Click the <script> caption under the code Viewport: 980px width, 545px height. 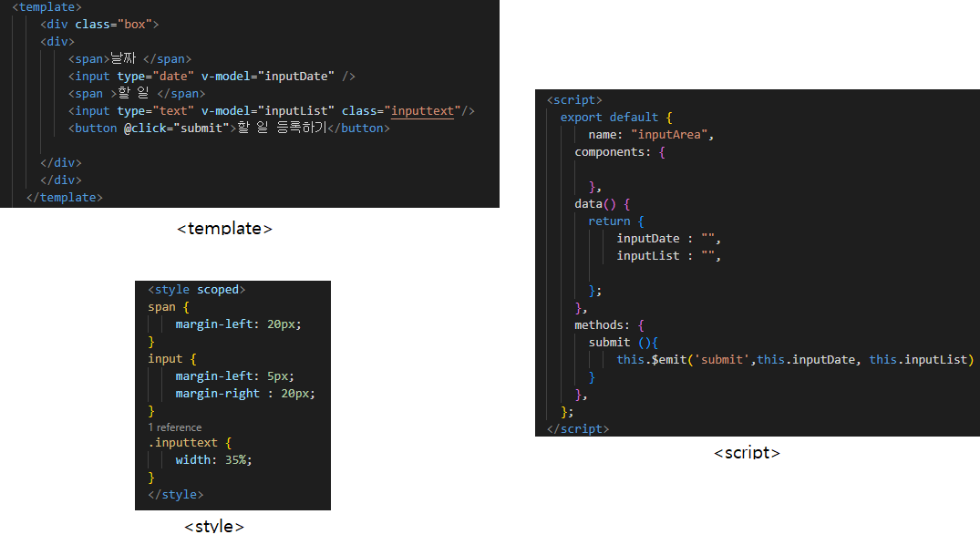[747, 453]
